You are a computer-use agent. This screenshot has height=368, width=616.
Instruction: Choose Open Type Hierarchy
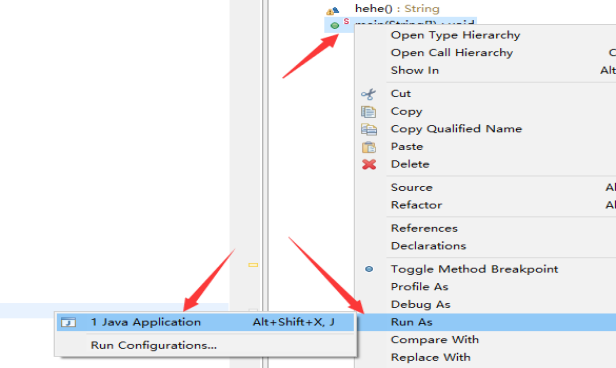[455, 35]
